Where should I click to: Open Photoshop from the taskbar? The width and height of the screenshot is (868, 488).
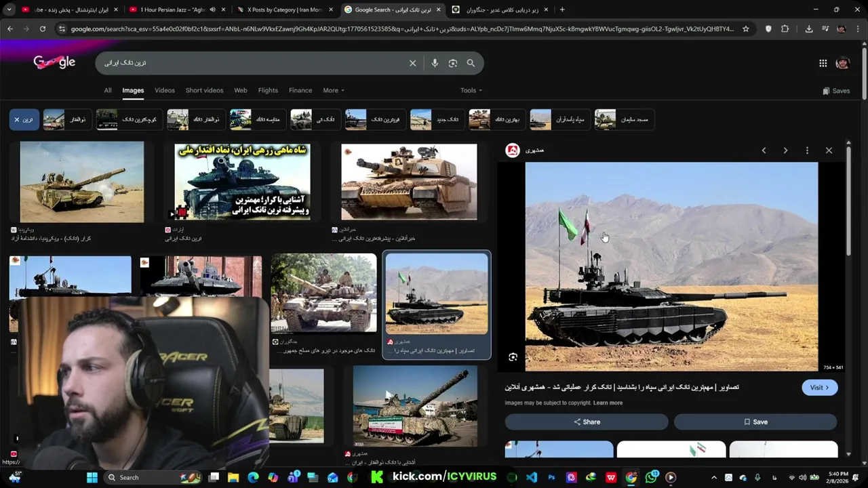coord(551,477)
